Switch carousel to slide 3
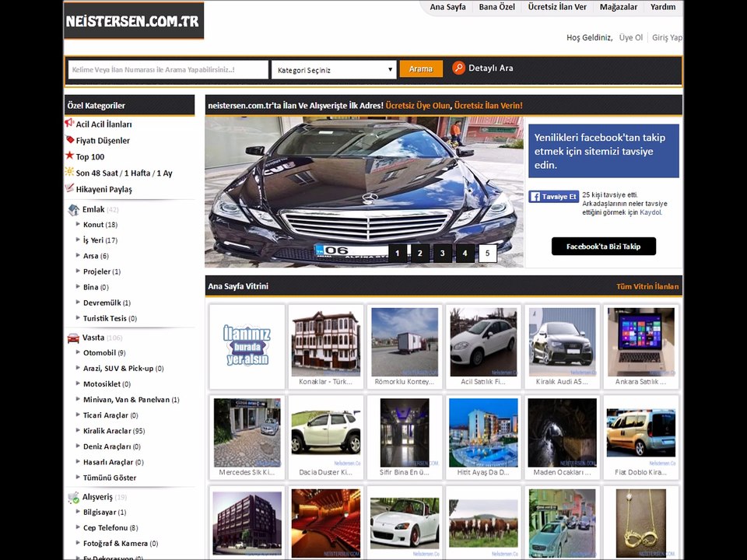Screen dimensions: 747x560 (443, 254)
